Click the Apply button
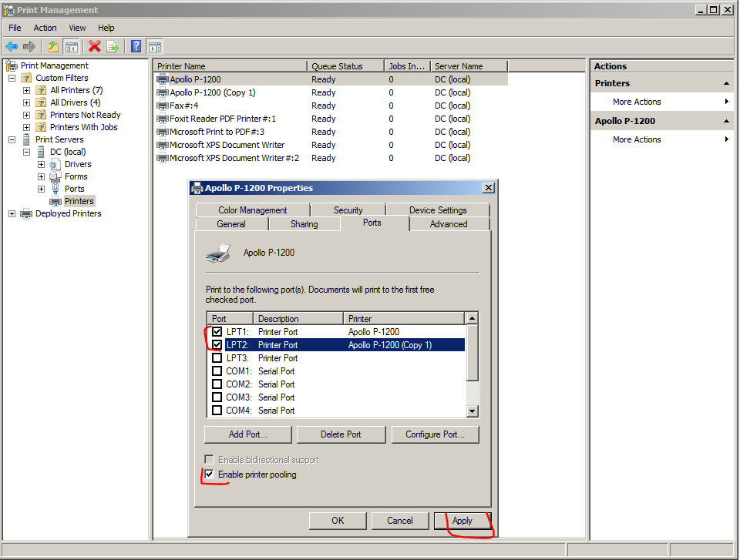Screen dimensions: 740x560 tap(462, 521)
